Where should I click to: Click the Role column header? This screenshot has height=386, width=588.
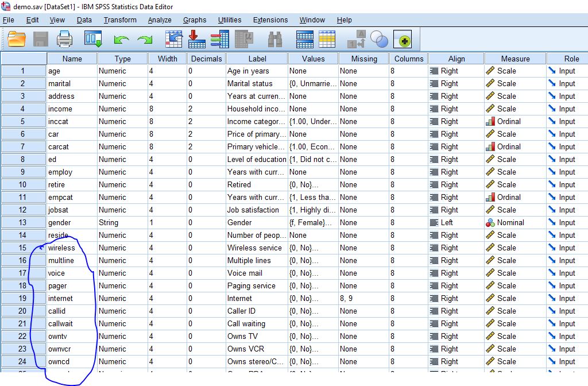pos(567,59)
